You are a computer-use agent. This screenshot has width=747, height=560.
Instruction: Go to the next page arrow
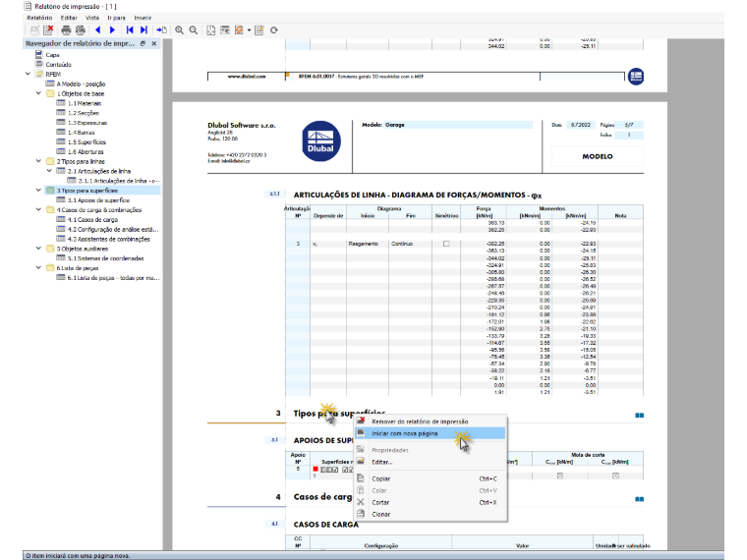click(112, 30)
